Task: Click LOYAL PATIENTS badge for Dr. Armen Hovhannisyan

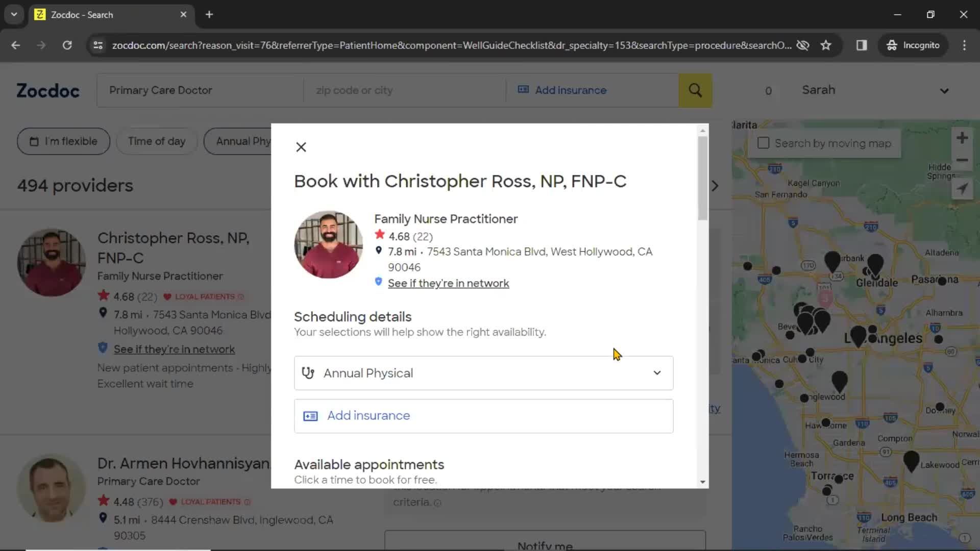Action: [210, 502]
